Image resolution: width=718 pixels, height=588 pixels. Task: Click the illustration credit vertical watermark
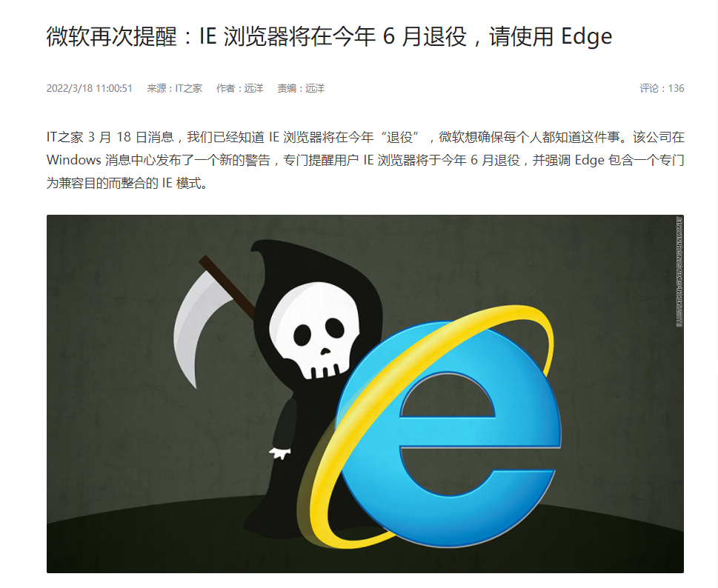click(679, 271)
